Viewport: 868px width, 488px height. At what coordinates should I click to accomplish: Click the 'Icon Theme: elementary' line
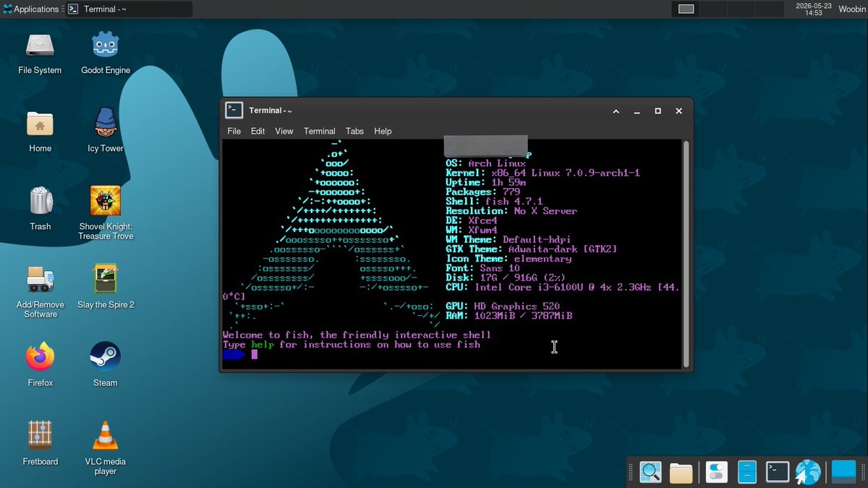[509, 259]
